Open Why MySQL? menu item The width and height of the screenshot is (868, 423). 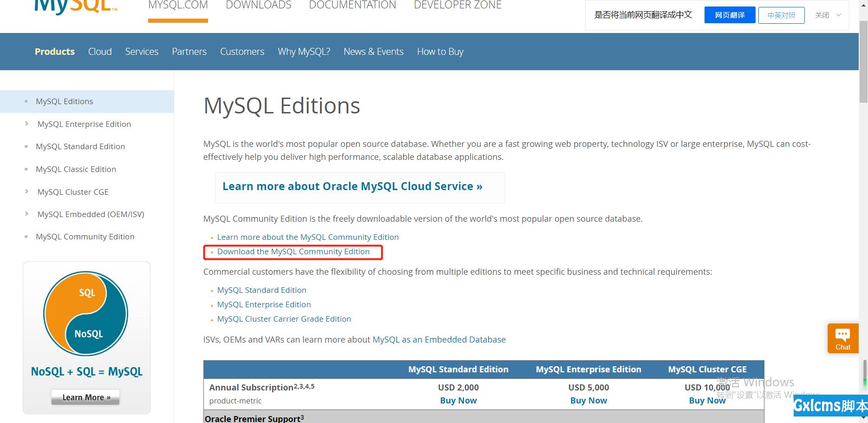point(304,52)
